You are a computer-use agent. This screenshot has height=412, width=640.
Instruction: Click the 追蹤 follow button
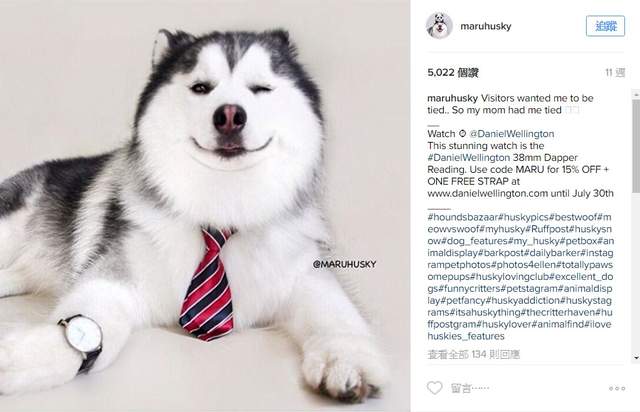[x=605, y=26]
